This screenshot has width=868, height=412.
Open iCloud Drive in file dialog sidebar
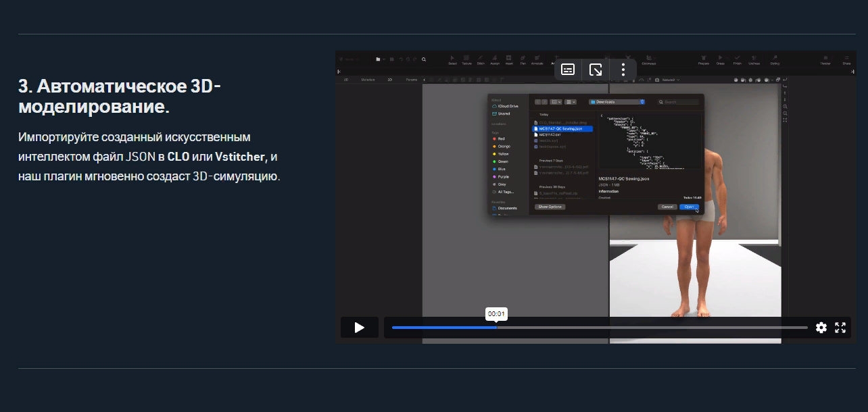coord(506,106)
